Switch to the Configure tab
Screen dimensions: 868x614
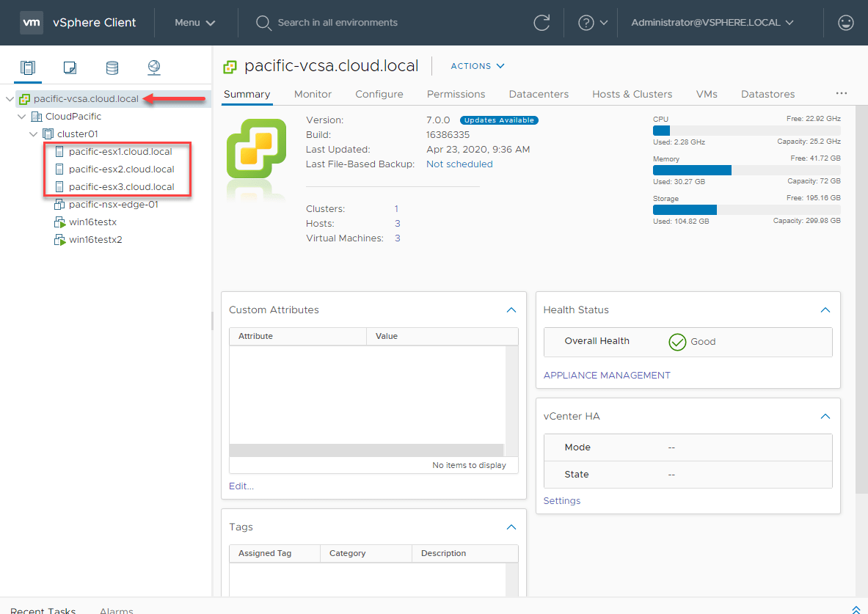379,94
